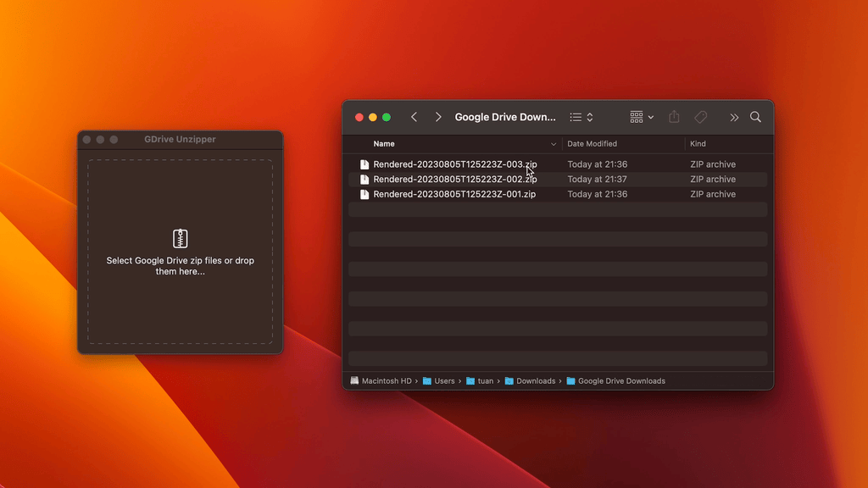Sort by Kind column header
This screenshot has height=488, width=868.
698,144
